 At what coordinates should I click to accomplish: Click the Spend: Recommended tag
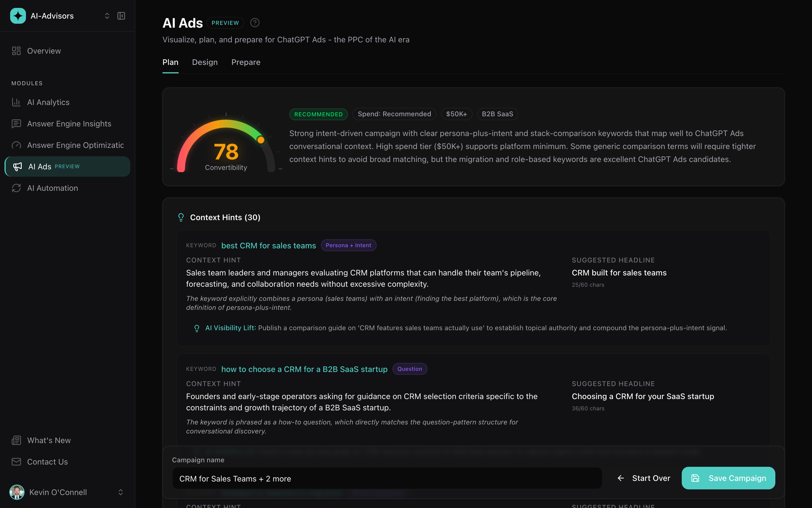(x=394, y=114)
